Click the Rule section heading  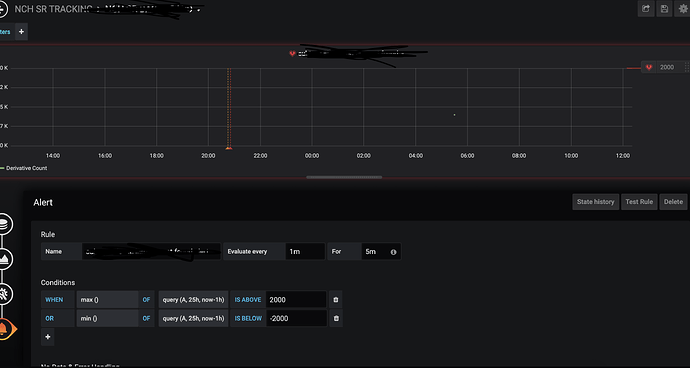tap(48, 235)
